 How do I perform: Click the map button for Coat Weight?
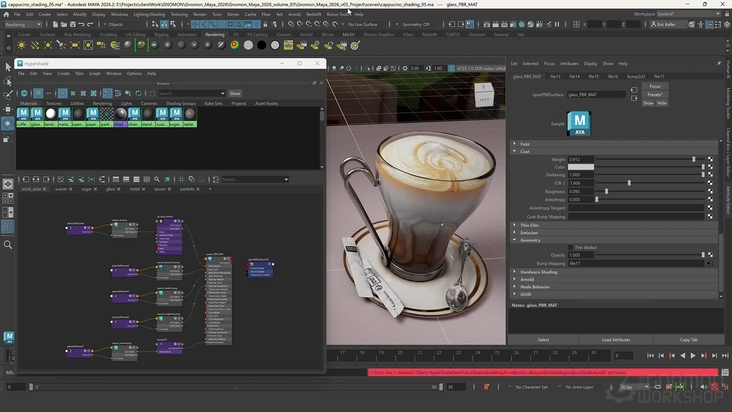pos(710,160)
